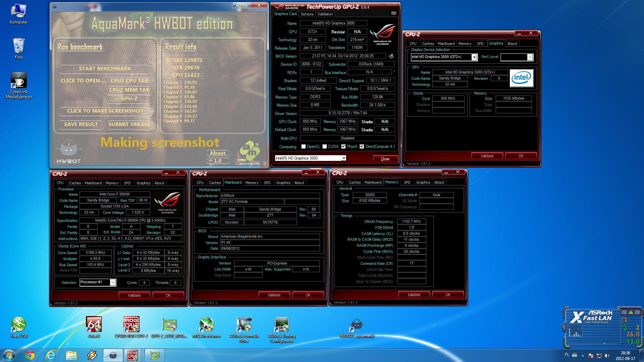Open the XFast USB desktop shortcut
This screenshot has width=644, height=362.
coord(19,327)
